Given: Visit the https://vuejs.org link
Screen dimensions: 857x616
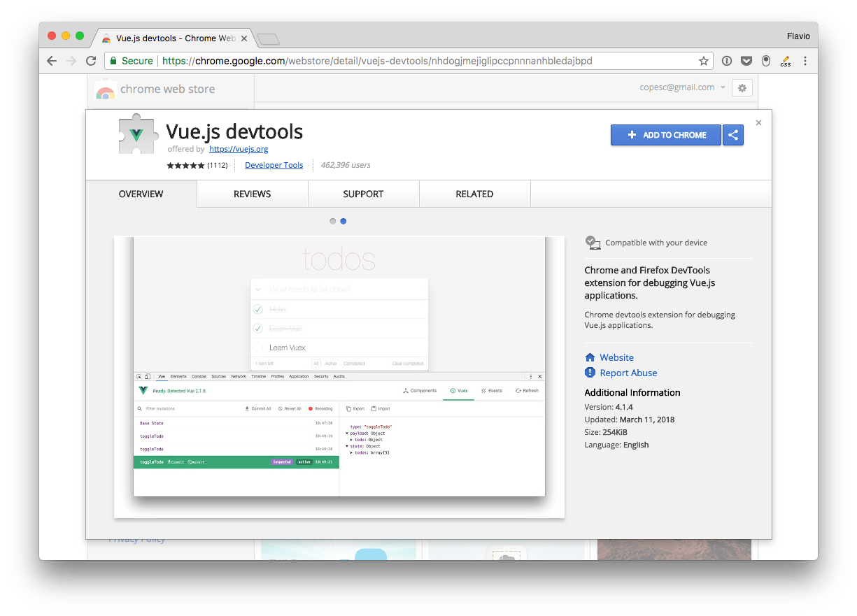Looking at the screenshot, I should coord(239,149).
